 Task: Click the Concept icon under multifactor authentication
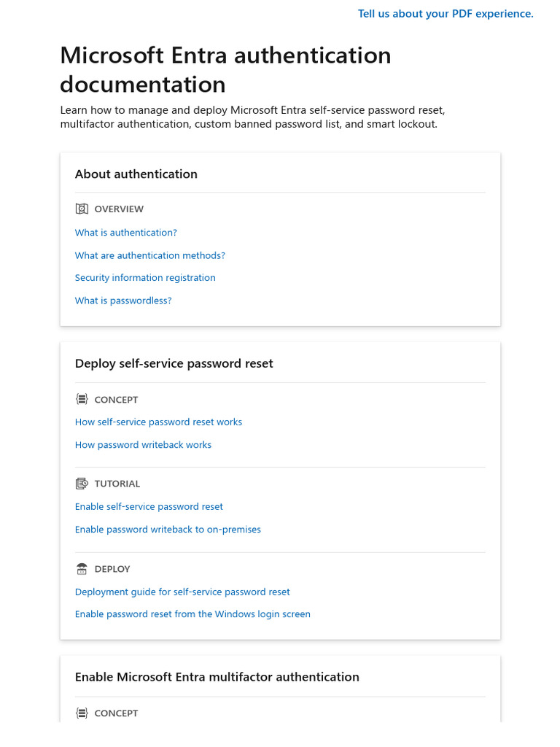pos(82,713)
